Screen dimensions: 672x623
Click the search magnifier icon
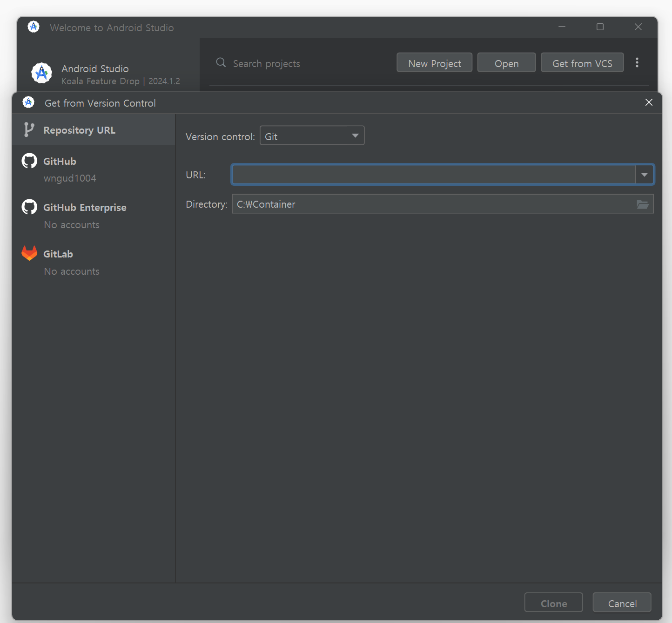pyautogui.click(x=221, y=62)
